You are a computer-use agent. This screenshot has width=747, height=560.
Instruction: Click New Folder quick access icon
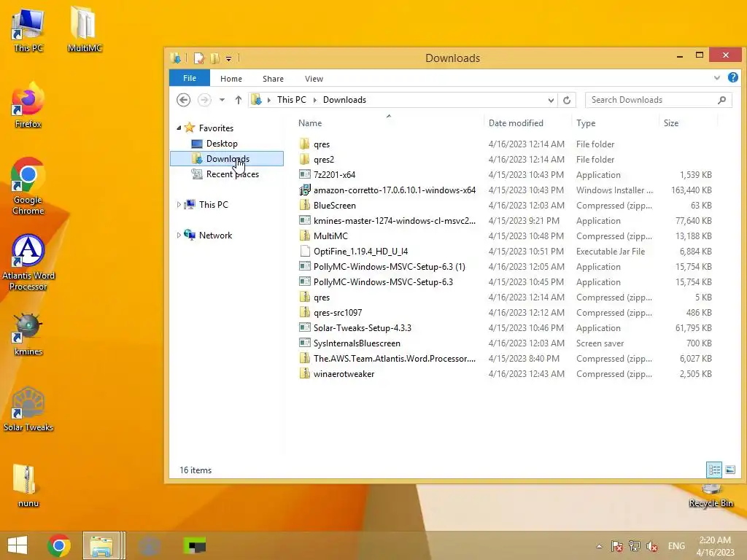click(215, 58)
